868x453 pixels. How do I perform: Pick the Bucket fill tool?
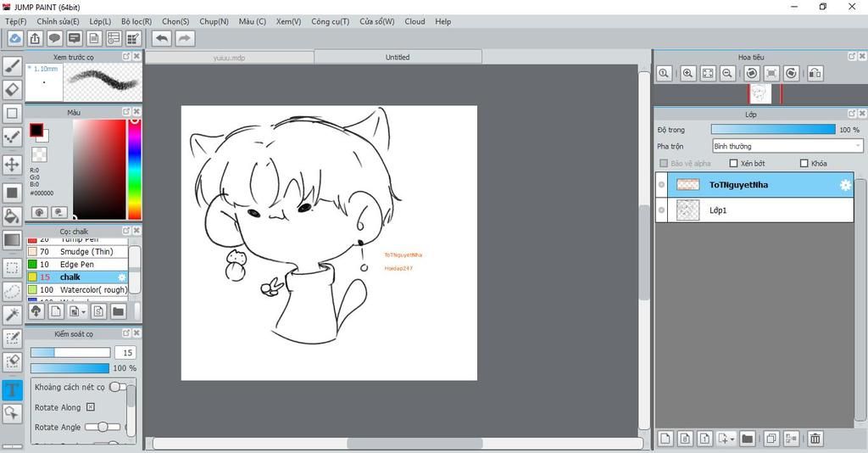(x=12, y=216)
